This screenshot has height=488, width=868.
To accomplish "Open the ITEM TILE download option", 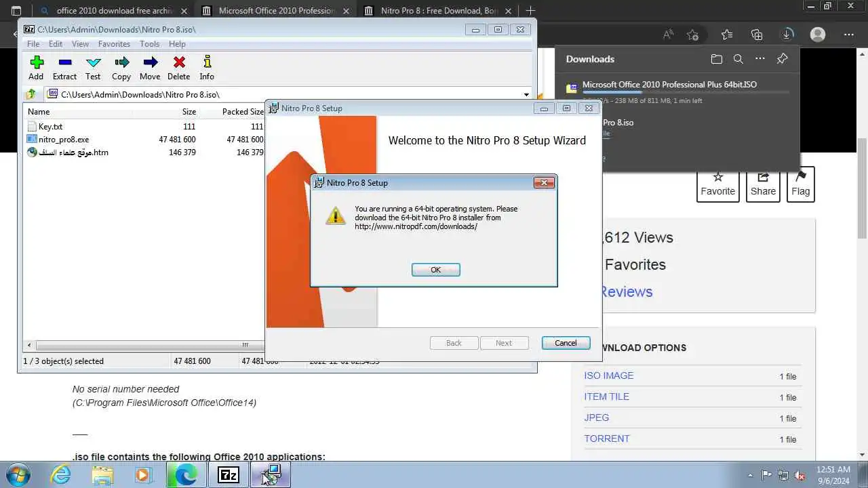I will pyautogui.click(x=607, y=396).
